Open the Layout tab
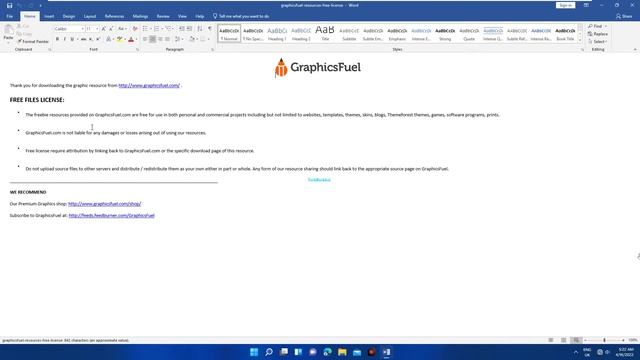Image resolution: width=640 pixels, height=360 pixels. 90,16
